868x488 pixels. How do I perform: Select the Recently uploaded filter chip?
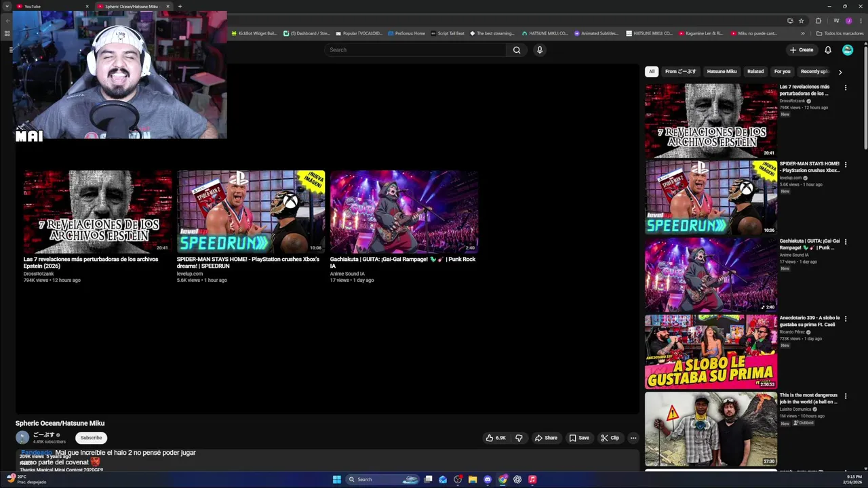pos(815,71)
